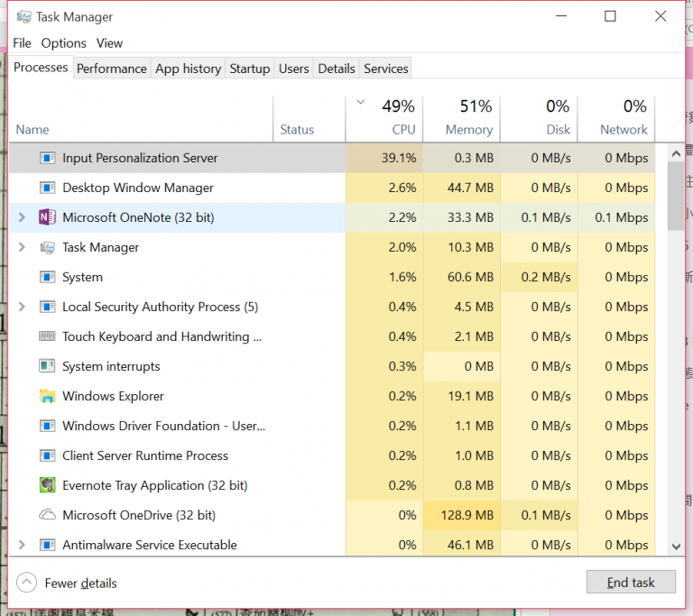Click the Local Security Authority Process icon
This screenshot has height=616, width=693.
click(47, 307)
